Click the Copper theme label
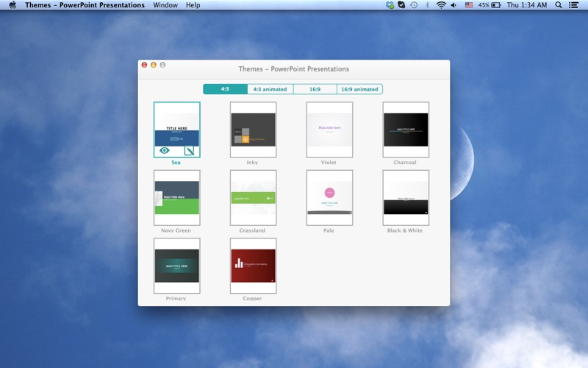Screen dimensions: 588x368 click(x=252, y=298)
